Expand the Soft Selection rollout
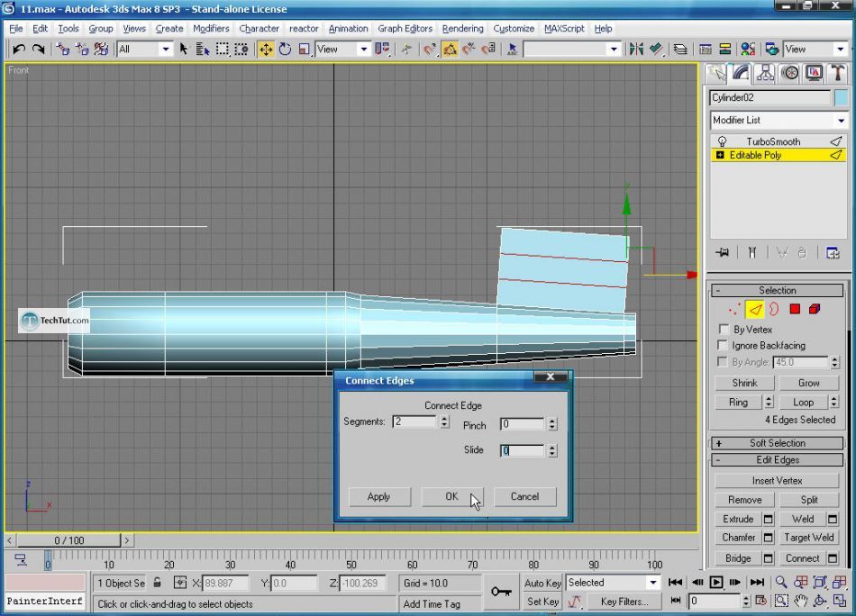 777,443
